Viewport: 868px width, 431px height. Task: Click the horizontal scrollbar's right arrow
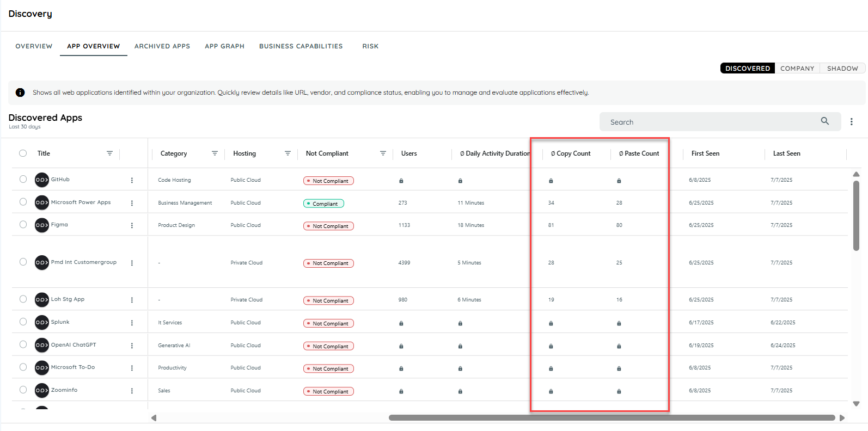tap(842, 418)
